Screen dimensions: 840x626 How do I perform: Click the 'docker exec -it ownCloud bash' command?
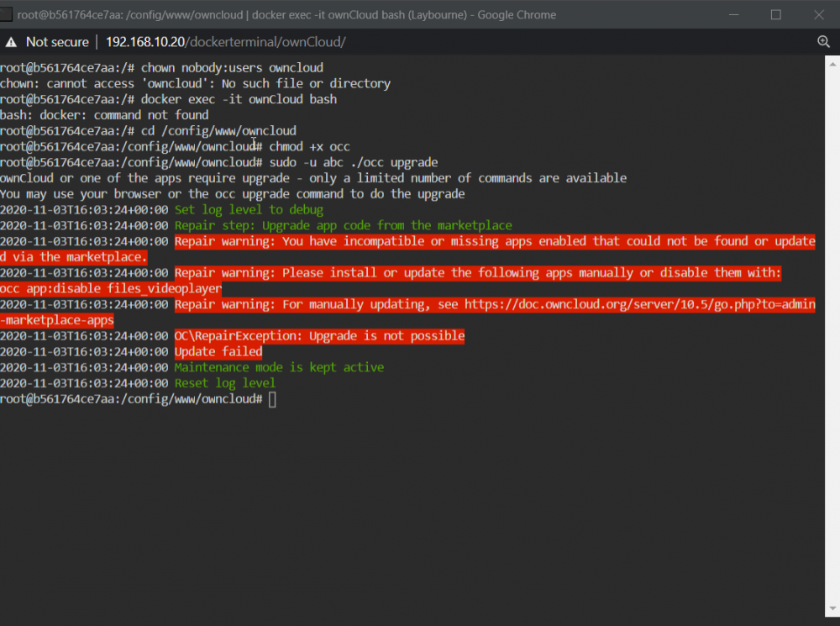point(239,99)
